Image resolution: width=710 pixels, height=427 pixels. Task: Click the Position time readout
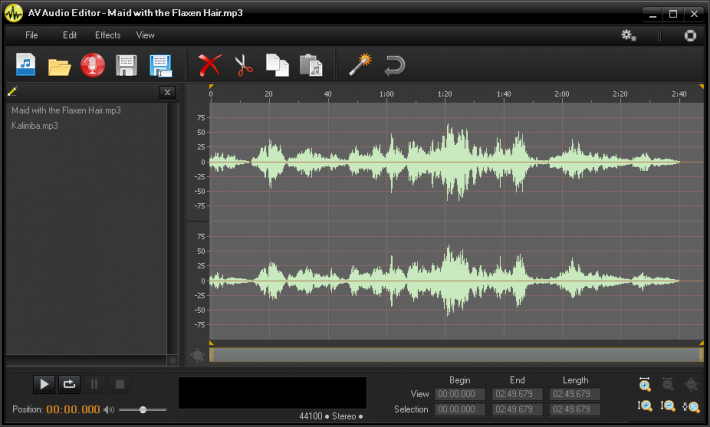(x=73, y=410)
